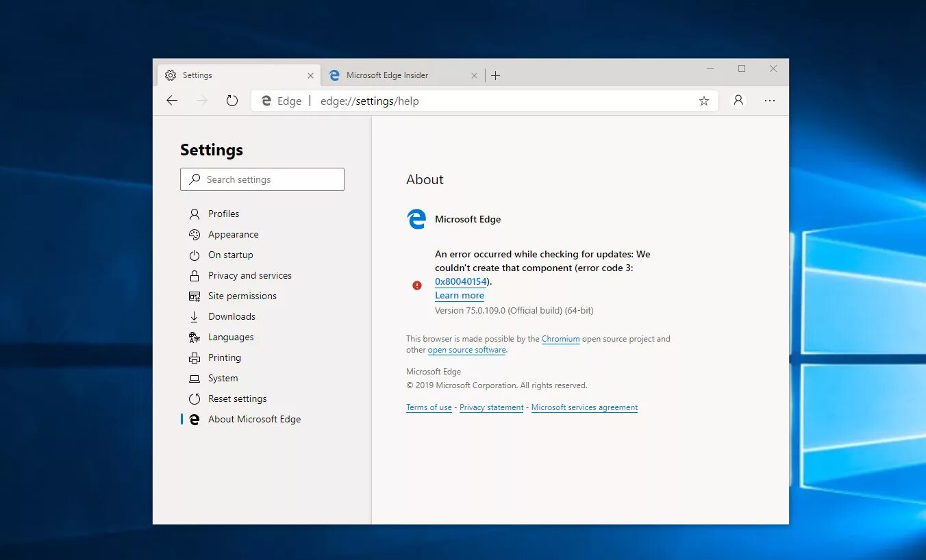926x560 pixels.
Task: Open Printing settings section
Action: click(x=224, y=357)
